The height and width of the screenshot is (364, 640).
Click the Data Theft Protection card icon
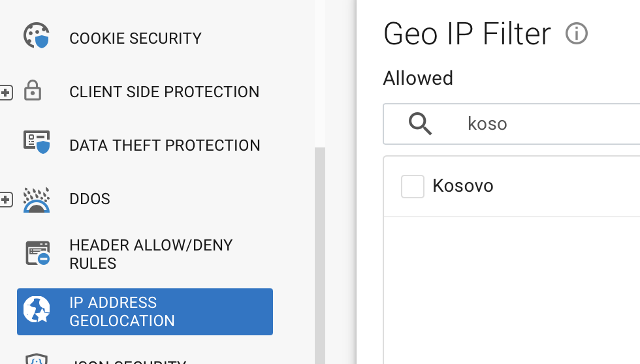pos(37,142)
